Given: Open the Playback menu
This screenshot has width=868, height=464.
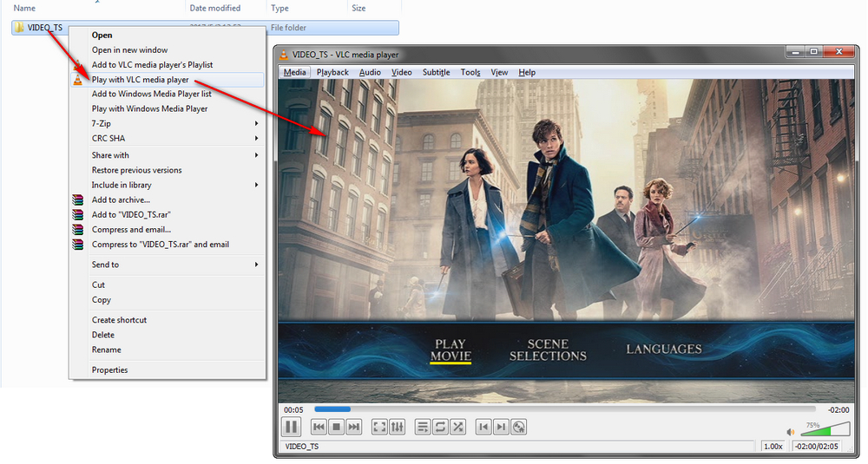Looking at the screenshot, I should click(x=332, y=73).
